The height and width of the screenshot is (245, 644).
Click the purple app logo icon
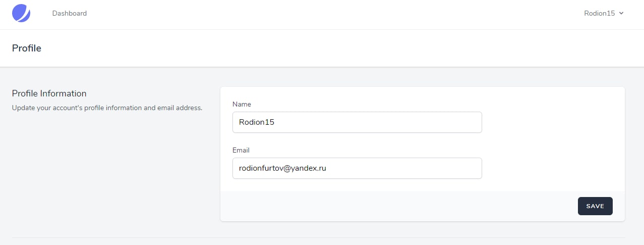21,13
